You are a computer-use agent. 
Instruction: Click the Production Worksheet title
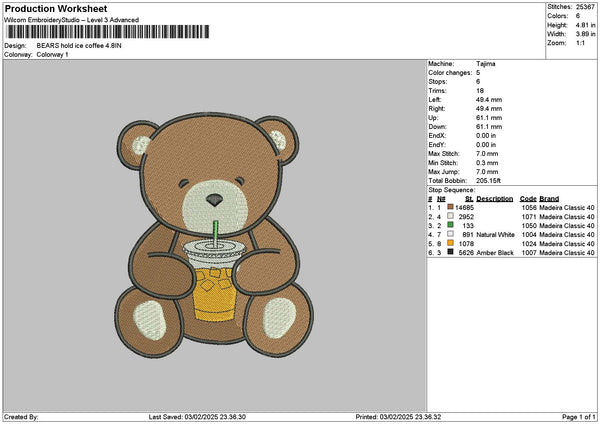(50, 8)
